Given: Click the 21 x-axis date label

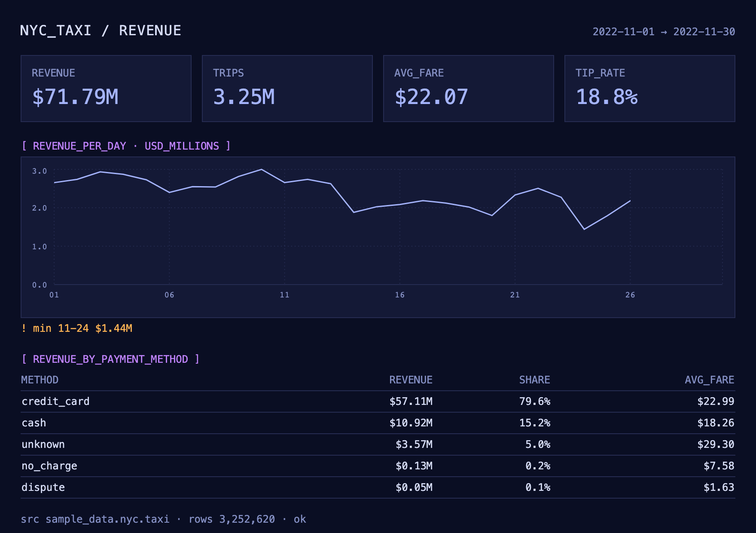Looking at the screenshot, I should point(515,295).
